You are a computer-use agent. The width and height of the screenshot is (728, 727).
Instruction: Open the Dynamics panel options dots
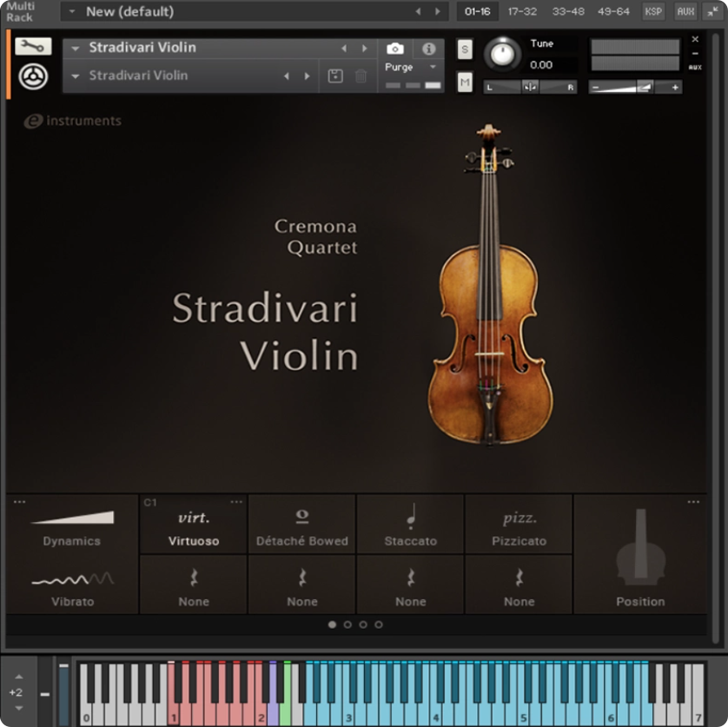(19, 502)
